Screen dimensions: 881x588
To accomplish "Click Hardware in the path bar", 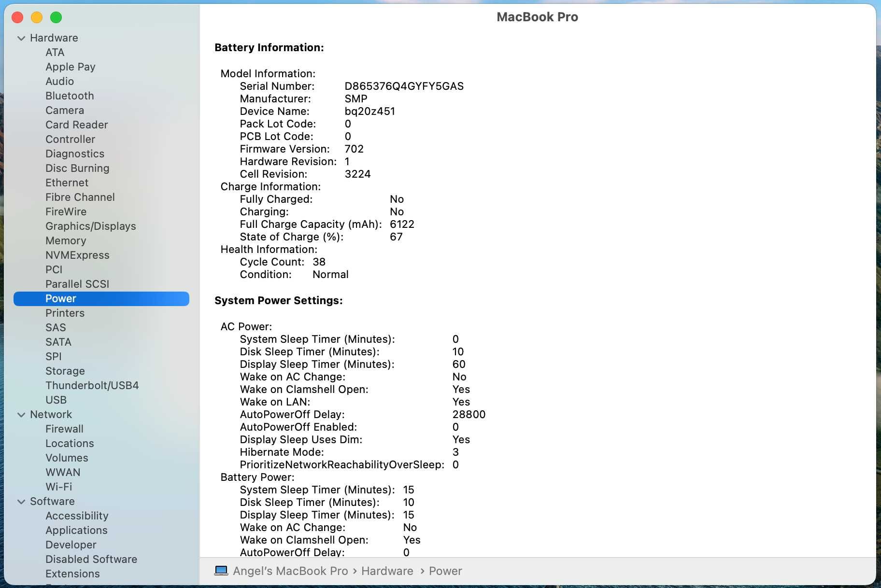I will click(x=387, y=571).
